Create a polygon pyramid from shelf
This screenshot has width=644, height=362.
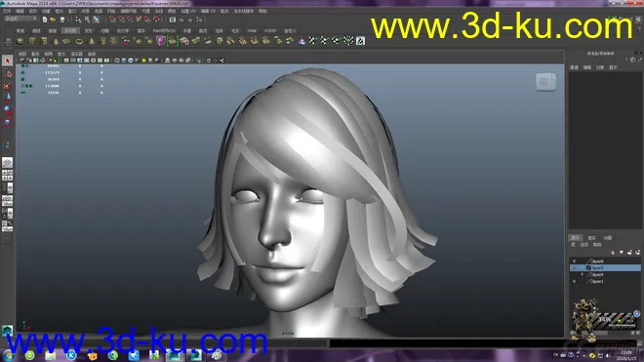(x=91, y=41)
